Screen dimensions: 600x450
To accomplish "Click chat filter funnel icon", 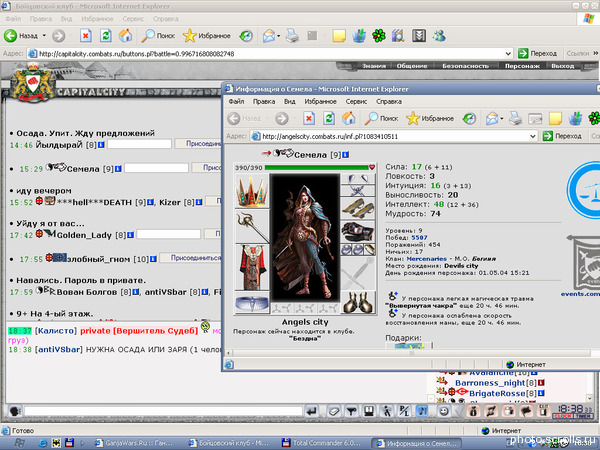I will coord(351,411).
